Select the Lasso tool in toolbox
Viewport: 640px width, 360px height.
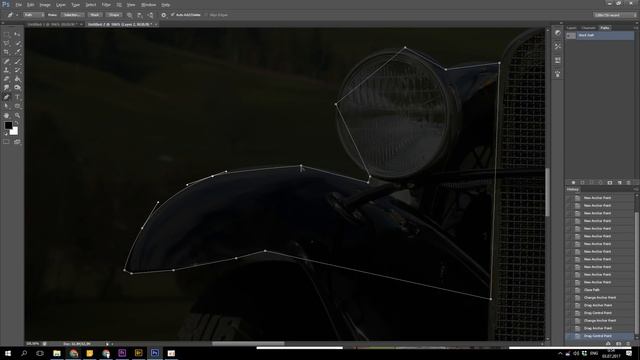point(6,43)
